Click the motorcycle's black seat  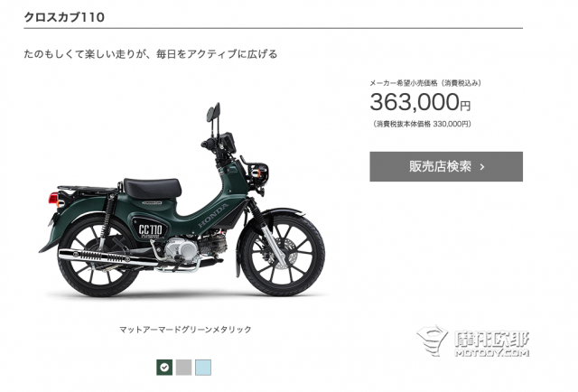click(152, 188)
